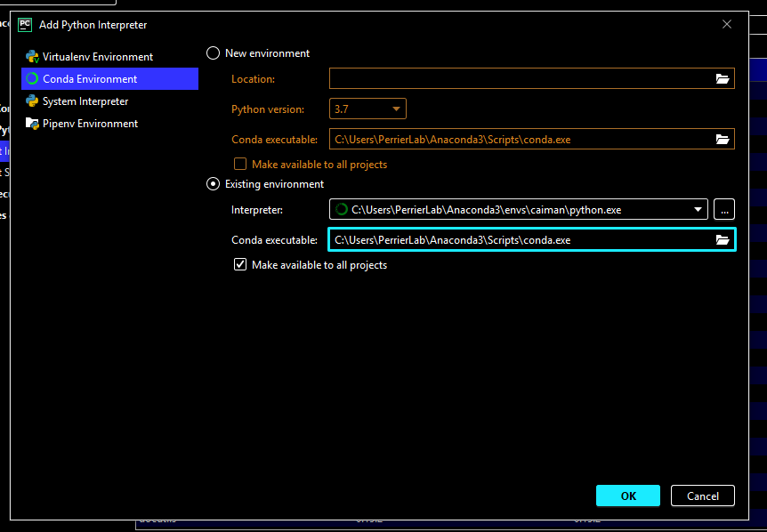Select the Existing environment radio button

(213, 184)
